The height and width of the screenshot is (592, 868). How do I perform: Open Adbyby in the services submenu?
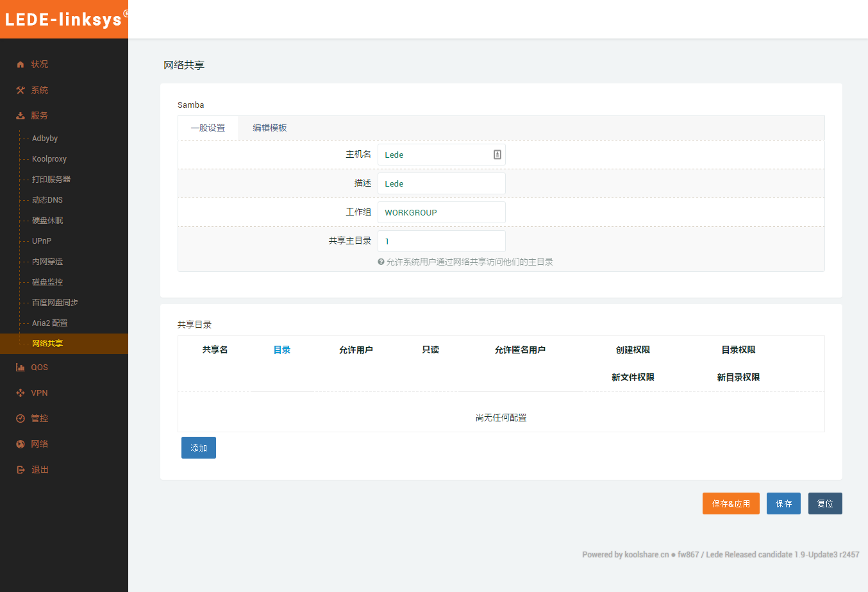[45, 139]
